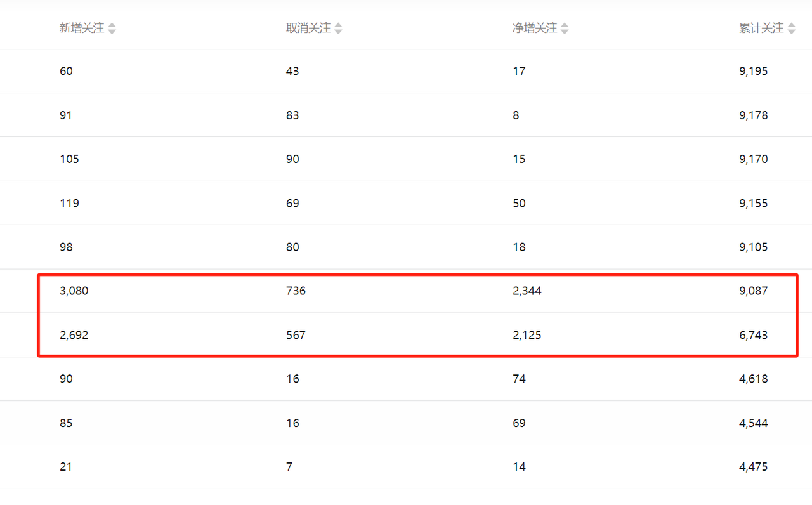Viewport: 812px width, 505px height.
Task: Click the 119 new-follow cell
Action: tap(69, 204)
